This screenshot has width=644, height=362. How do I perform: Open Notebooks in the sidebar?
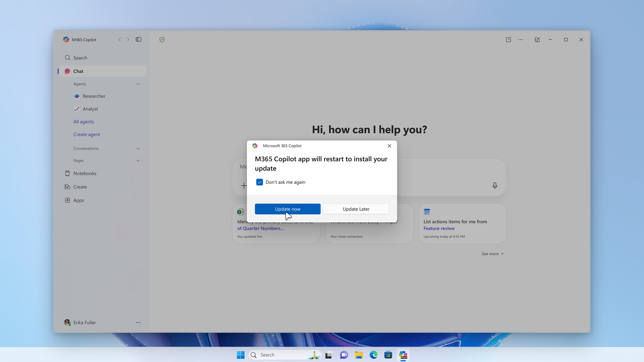103,173
